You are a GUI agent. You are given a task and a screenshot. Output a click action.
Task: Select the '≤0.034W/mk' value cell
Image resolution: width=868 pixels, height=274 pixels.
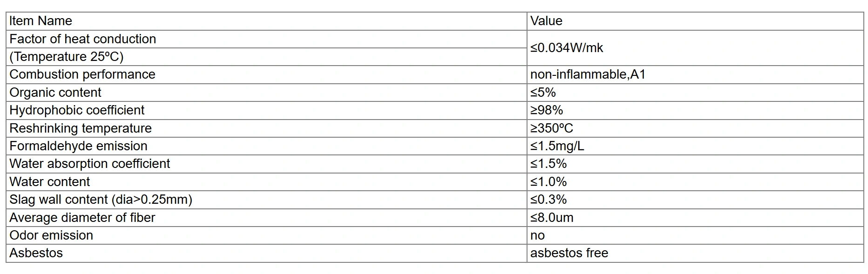click(x=567, y=48)
